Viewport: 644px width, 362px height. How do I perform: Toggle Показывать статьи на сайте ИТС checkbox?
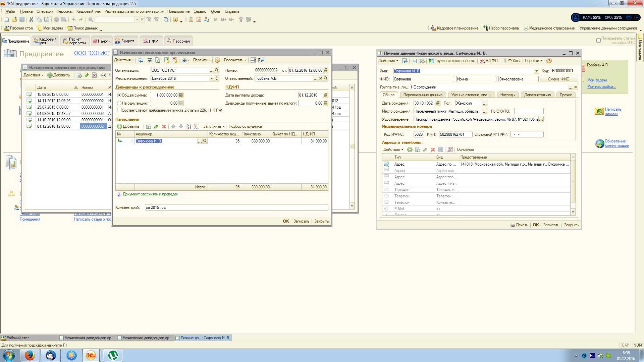coord(598,40)
